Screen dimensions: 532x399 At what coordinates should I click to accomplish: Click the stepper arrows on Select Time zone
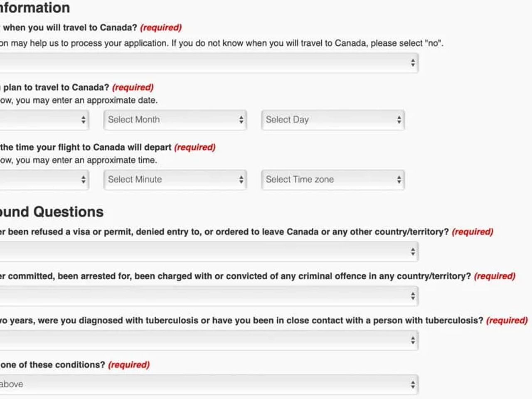(399, 180)
